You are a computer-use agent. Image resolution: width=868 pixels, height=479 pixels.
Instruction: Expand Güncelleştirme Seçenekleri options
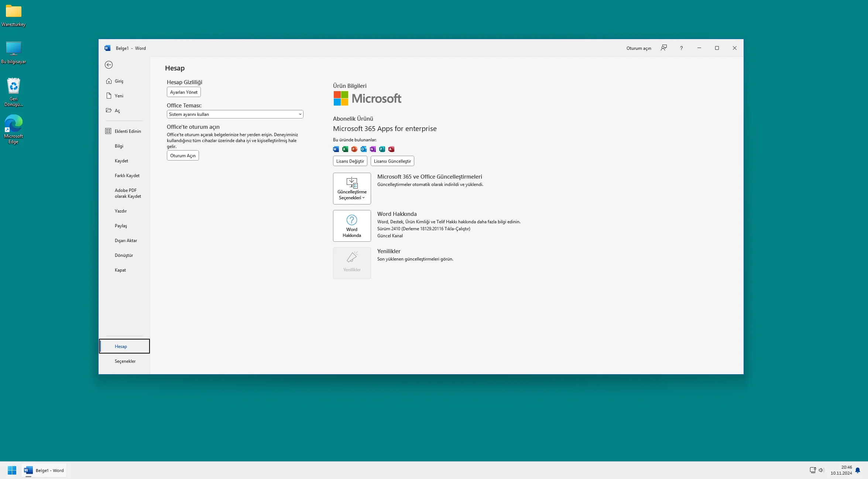pos(351,189)
